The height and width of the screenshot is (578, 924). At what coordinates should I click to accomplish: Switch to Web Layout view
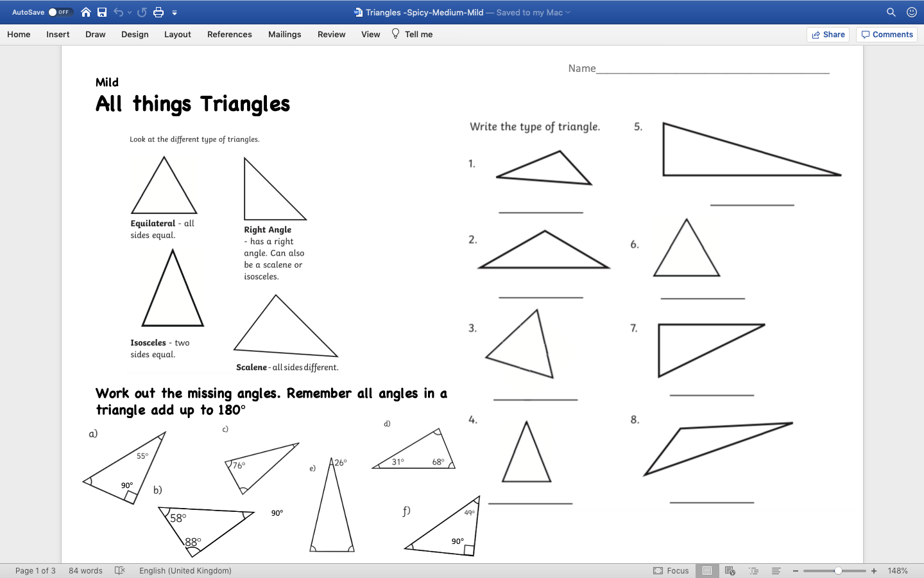(730, 570)
